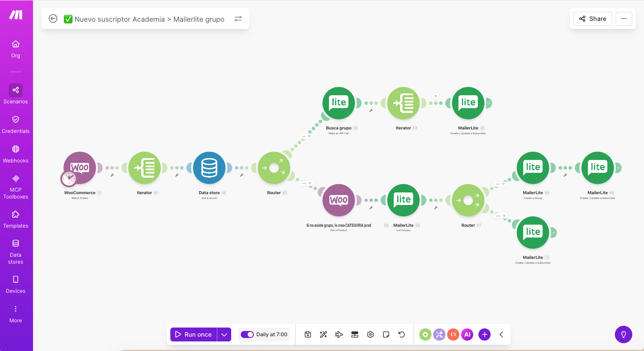This screenshot has height=351, width=644.
Task: Open the WooCommerce Watch Orders module
Action: point(80,168)
